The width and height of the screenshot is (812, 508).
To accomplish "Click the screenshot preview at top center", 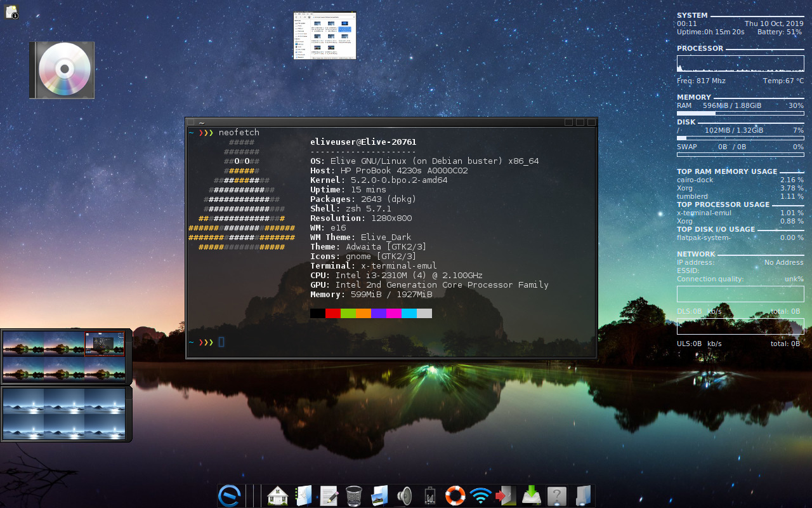I will 324,35.
